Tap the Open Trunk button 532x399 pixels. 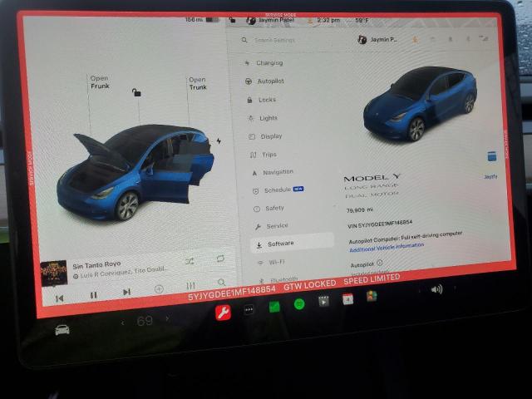pos(198,83)
